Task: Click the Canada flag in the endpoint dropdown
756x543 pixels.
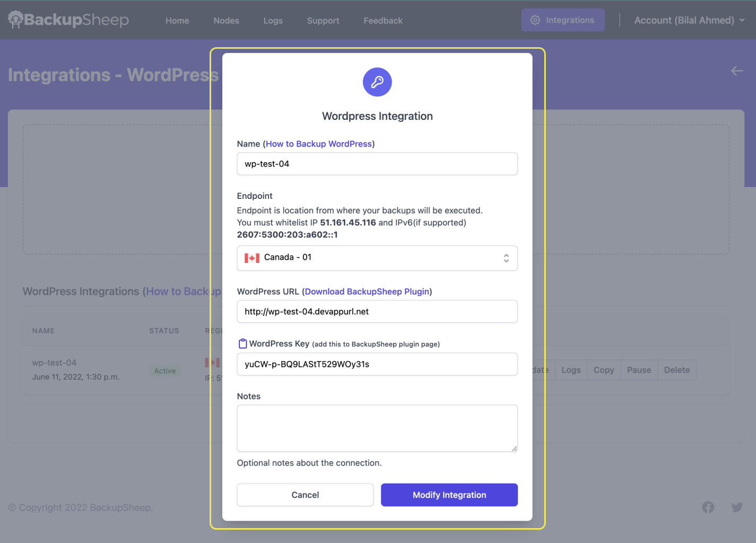Action: click(252, 258)
